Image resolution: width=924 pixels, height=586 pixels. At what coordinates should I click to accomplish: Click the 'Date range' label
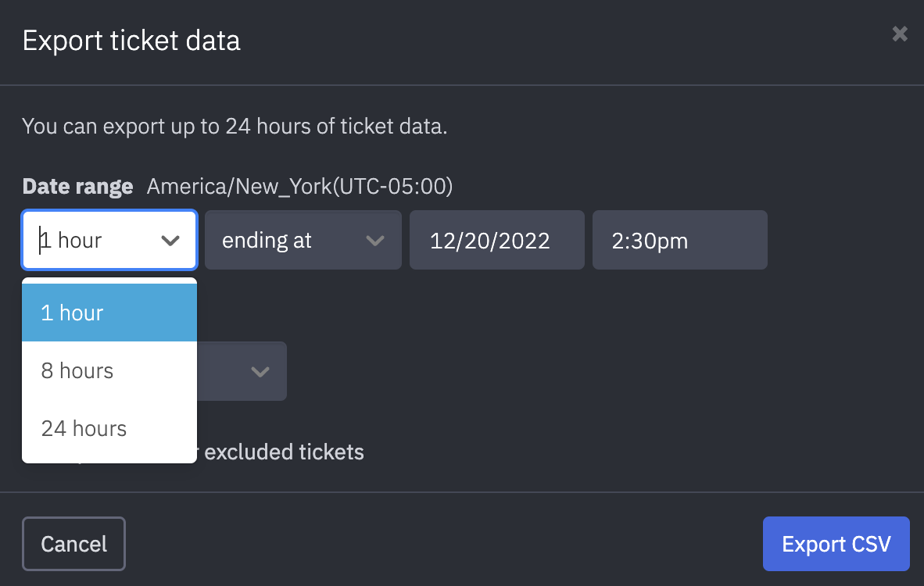tap(77, 186)
